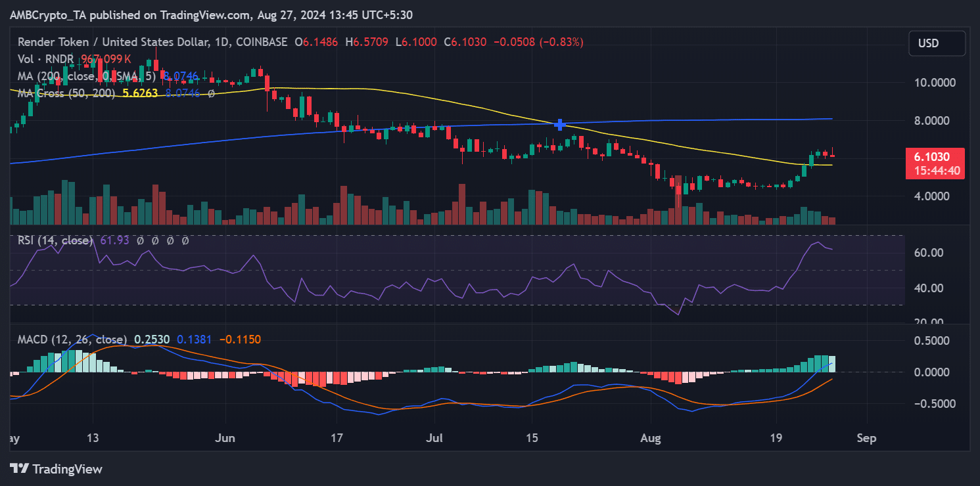Click the C6.1030 close price value
980x486 pixels.
[x=465, y=42]
